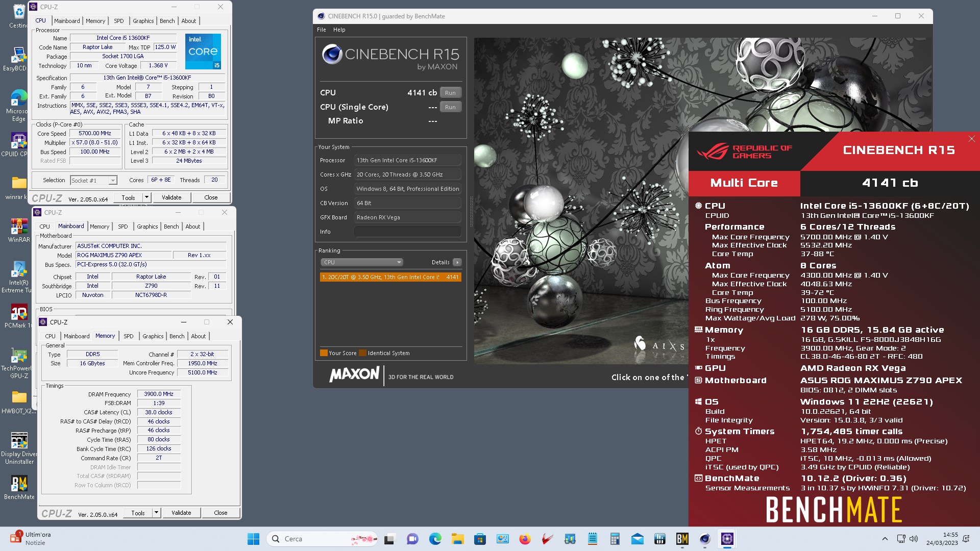This screenshot has width=980, height=551.
Task: Show hidden system tray icons
Action: pos(885,539)
